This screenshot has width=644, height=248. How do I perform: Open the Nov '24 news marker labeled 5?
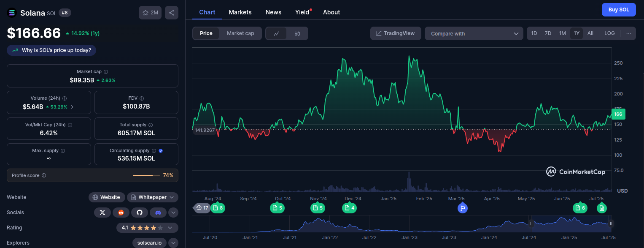pyautogui.click(x=318, y=208)
